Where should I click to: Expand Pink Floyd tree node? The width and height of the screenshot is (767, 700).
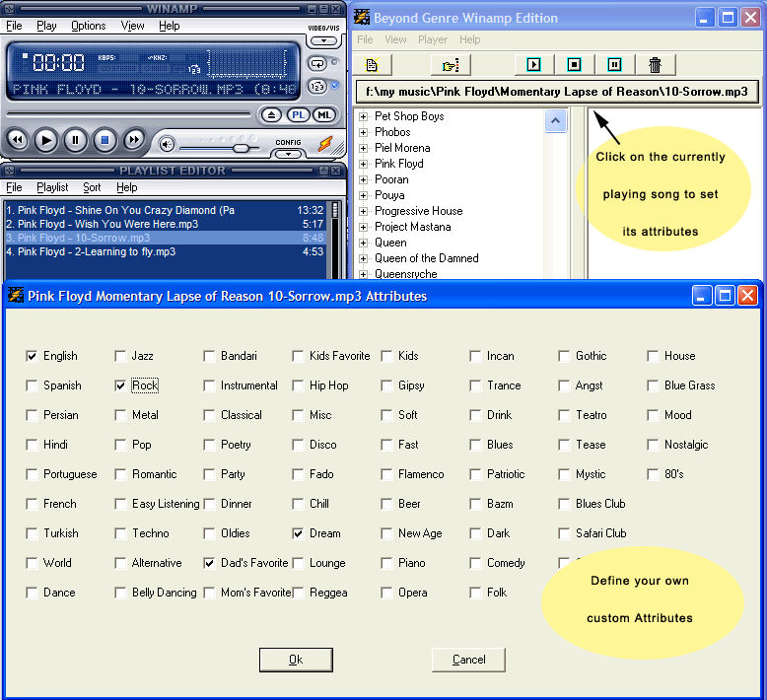(x=363, y=164)
